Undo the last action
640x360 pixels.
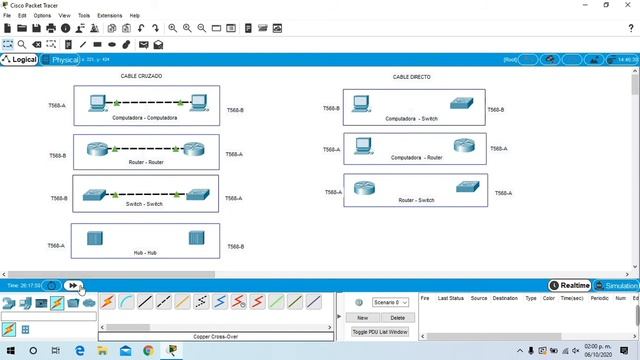point(141,28)
